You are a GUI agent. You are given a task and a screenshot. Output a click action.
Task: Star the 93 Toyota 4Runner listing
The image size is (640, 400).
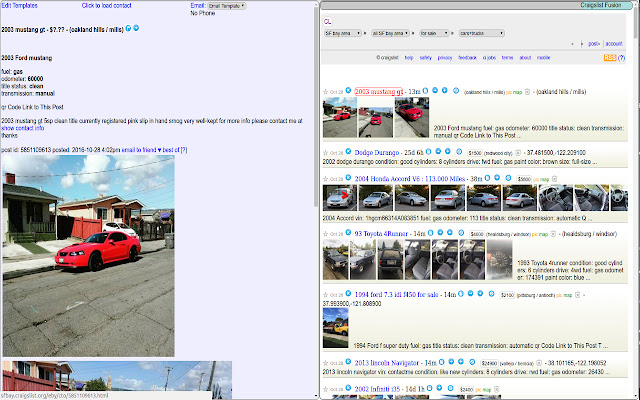coord(325,234)
